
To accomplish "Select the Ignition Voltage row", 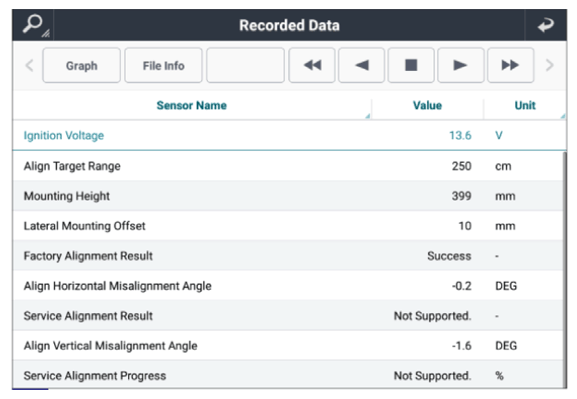I will point(289,135).
